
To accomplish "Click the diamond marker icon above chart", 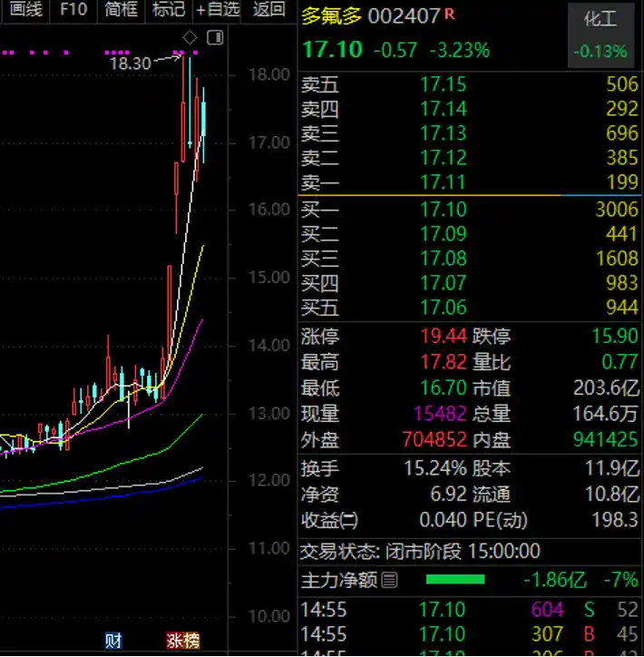I will [x=190, y=37].
